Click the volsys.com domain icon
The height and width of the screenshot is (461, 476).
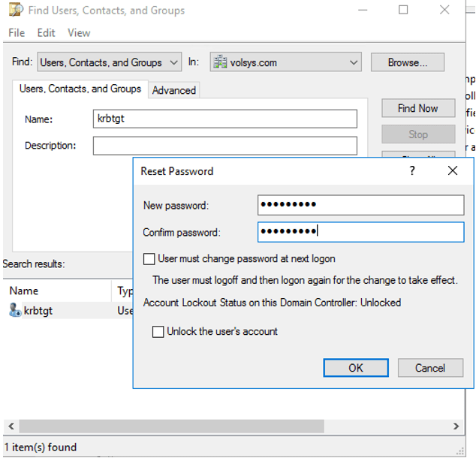click(219, 63)
